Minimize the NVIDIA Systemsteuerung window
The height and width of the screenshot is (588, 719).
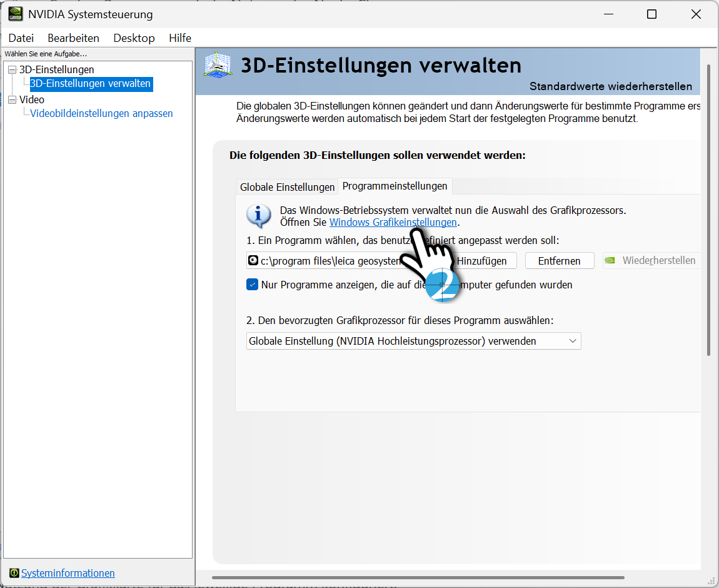click(608, 14)
